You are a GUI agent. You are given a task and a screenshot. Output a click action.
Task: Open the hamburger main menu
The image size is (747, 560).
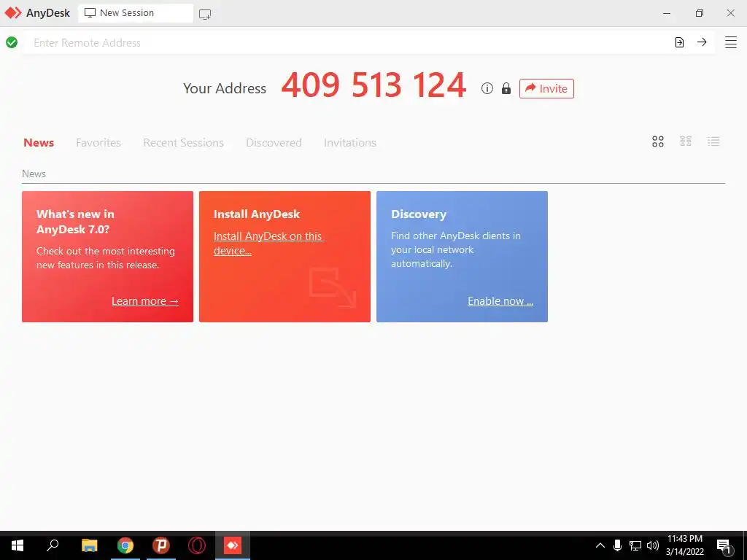[x=731, y=42]
